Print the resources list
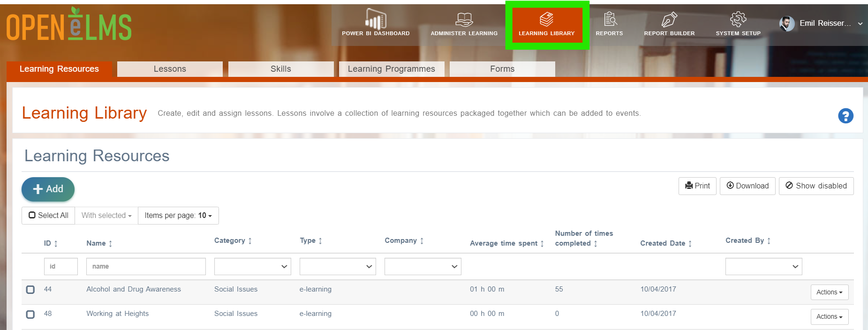 pyautogui.click(x=697, y=186)
